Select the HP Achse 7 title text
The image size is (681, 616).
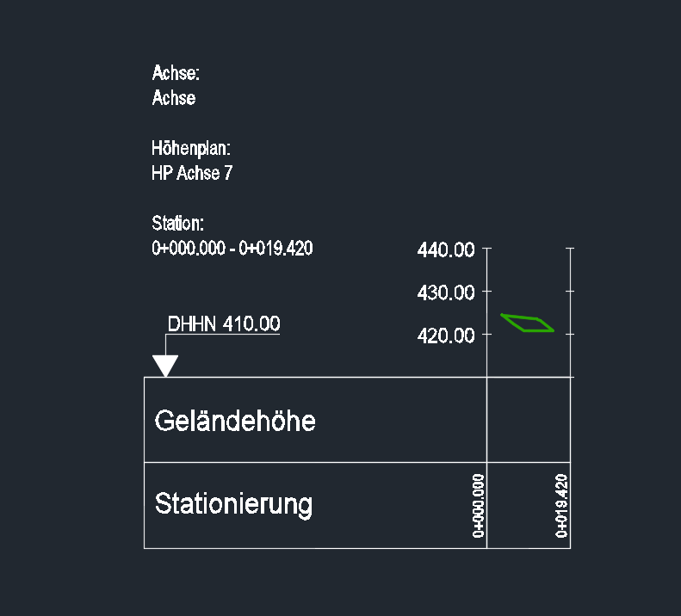192,173
